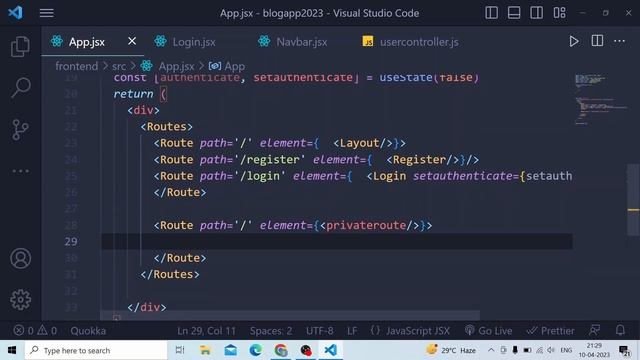
Task: Open editor More Actions ellipsis
Action: pyautogui.click(x=619, y=41)
